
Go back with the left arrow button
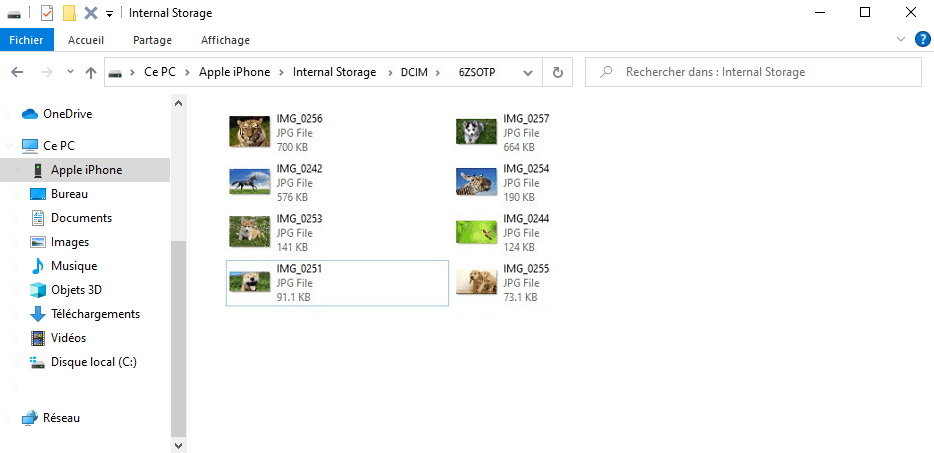click(x=17, y=72)
